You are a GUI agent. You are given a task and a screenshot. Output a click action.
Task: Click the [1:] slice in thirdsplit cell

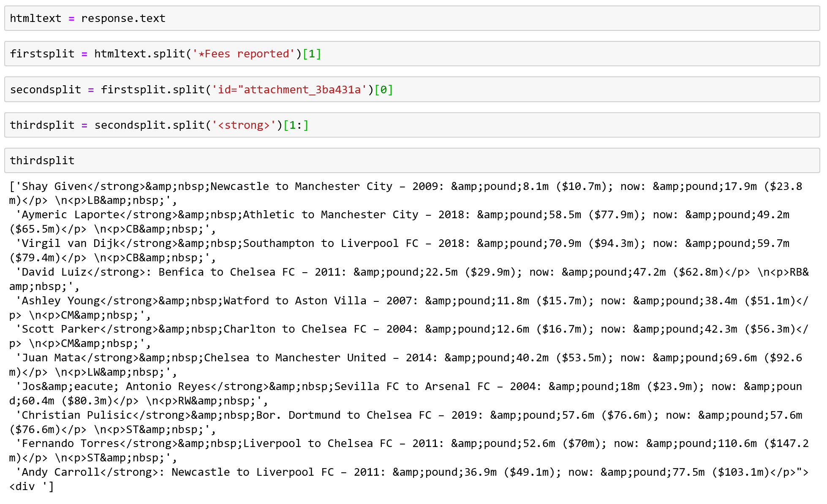pyautogui.click(x=296, y=125)
